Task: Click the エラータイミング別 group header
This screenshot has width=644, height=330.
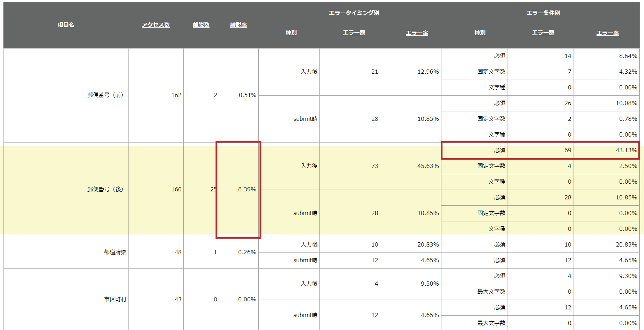Action: click(x=354, y=13)
